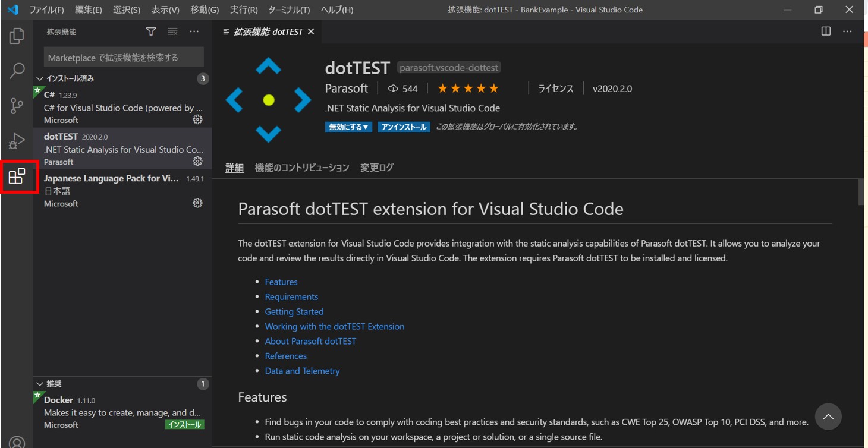Select the Japanese Language Pack entry
Screen dimensions: 868x448
click(x=122, y=190)
